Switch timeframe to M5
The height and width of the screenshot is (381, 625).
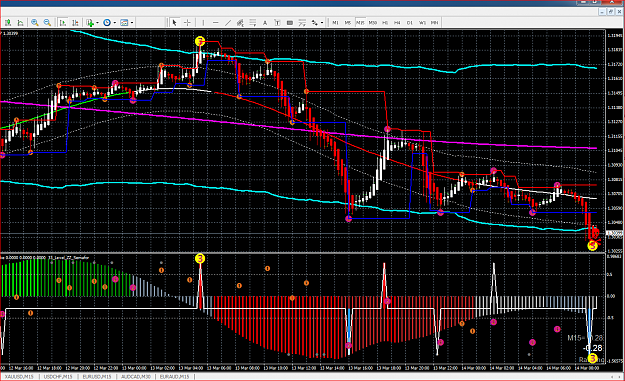coord(348,23)
